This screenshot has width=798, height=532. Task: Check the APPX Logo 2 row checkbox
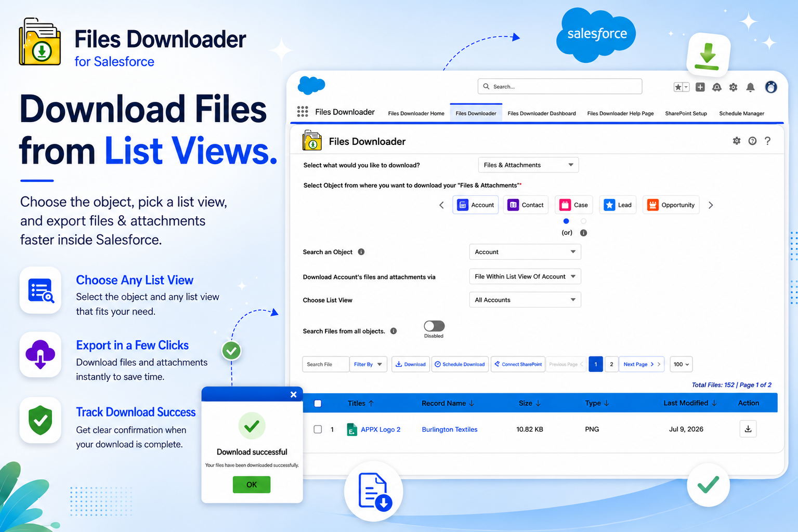[x=318, y=429]
